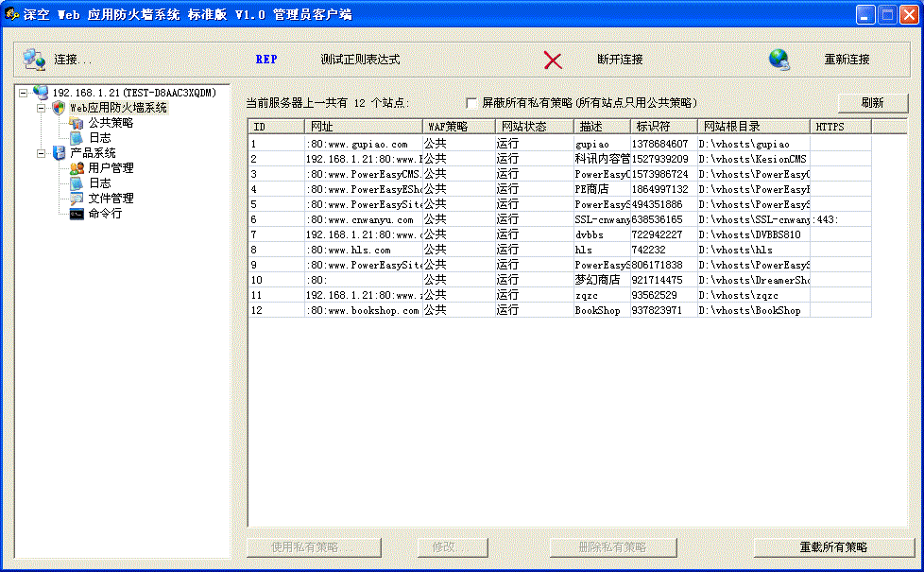Select 192.168.1.21 (TEST-D8AAC3XQDM) tree label

coord(134,93)
